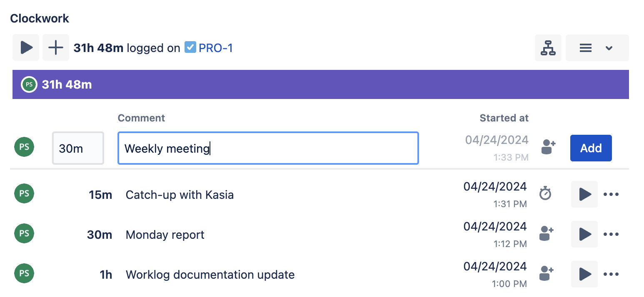Screen dimensions: 644x297
Task: Click the stopwatch icon on Catch-up with Kasia
Action: click(x=545, y=194)
